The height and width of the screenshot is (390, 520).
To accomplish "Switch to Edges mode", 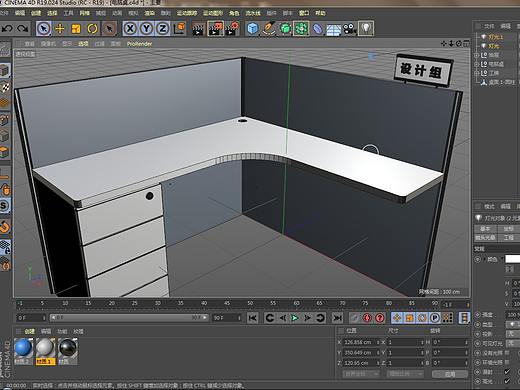I will [5, 136].
